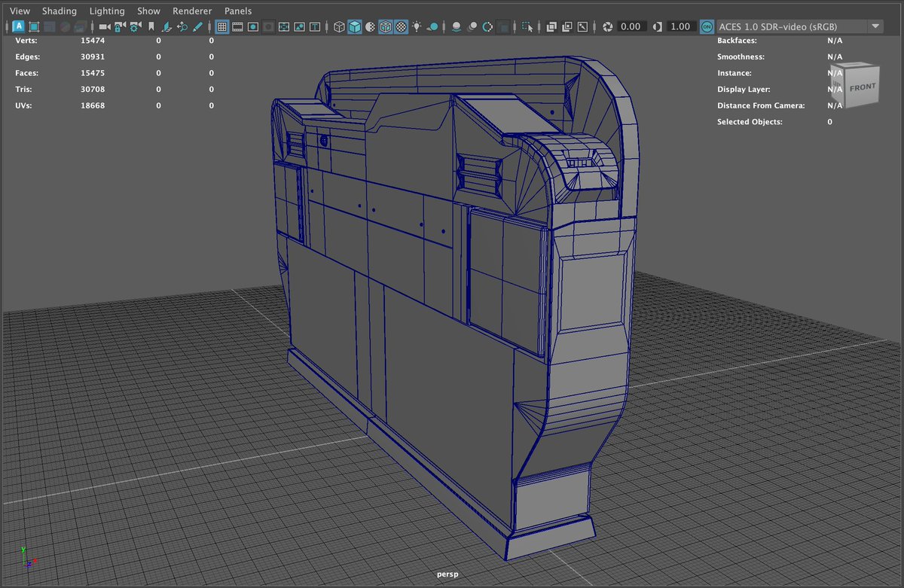Click the Faces count 15475
This screenshot has width=904, height=588.
coord(93,73)
